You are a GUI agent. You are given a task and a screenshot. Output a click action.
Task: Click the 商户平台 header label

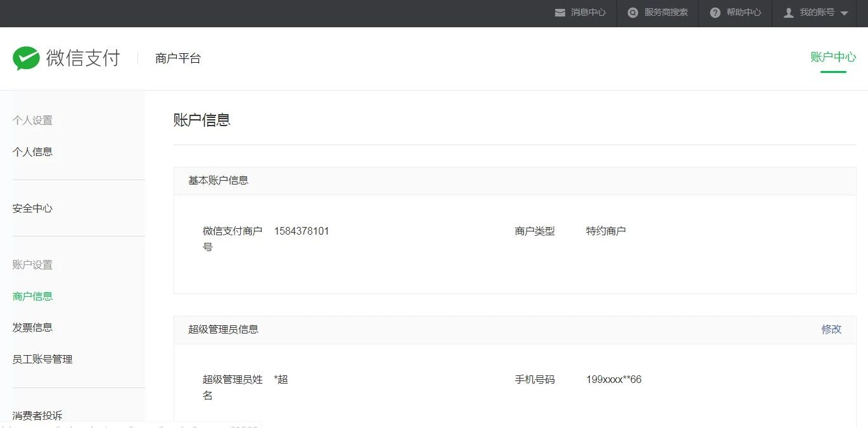[178, 58]
